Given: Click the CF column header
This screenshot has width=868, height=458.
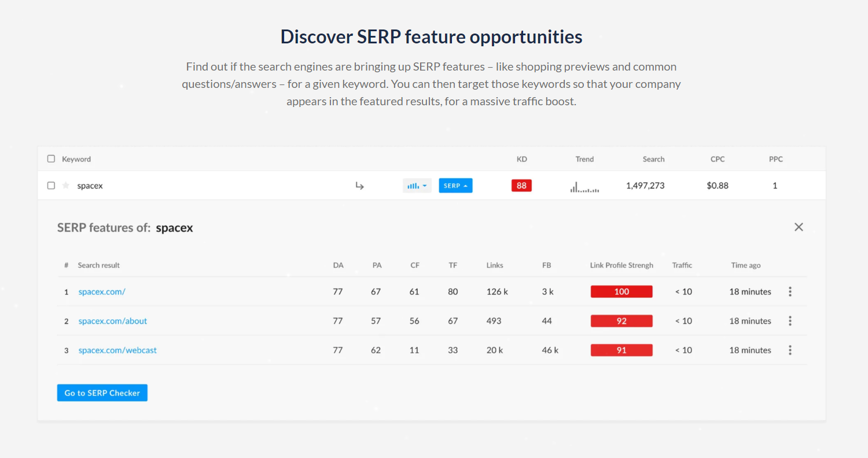Looking at the screenshot, I should point(415,265).
